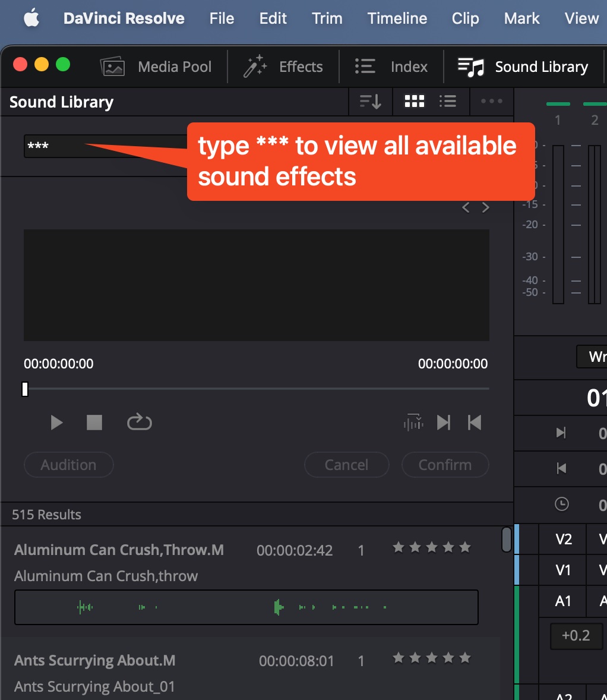The image size is (607, 700).
Task: Click the right preview timecode 00:00:00:00
Action: [453, 364]
